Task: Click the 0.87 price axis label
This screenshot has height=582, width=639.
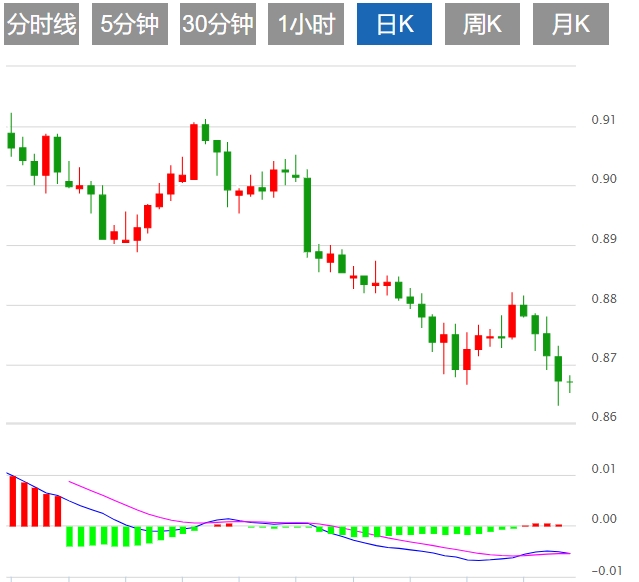Action: (604, 358)
